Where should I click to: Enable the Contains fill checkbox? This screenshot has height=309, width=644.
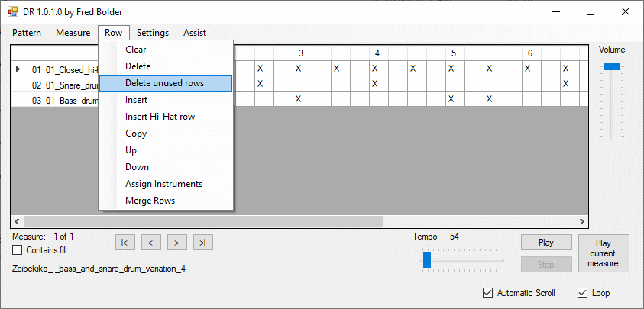pos(18,250)
